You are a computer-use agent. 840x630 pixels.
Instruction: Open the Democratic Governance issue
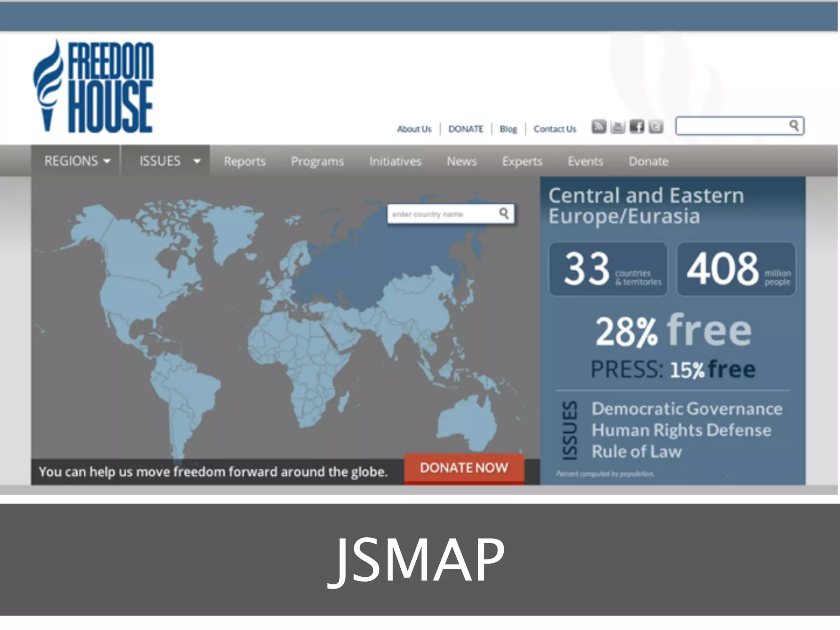tap(687, 409)
